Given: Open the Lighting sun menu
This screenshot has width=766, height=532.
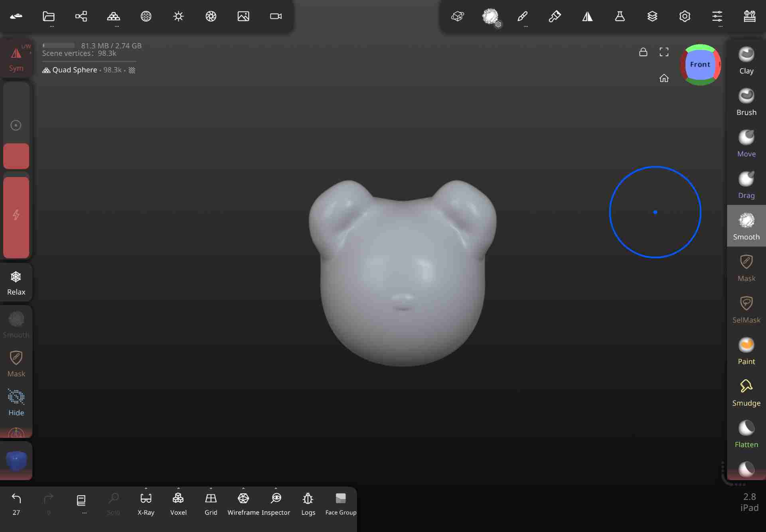Looking at the screenshot, I should click(x=178, y=16).
